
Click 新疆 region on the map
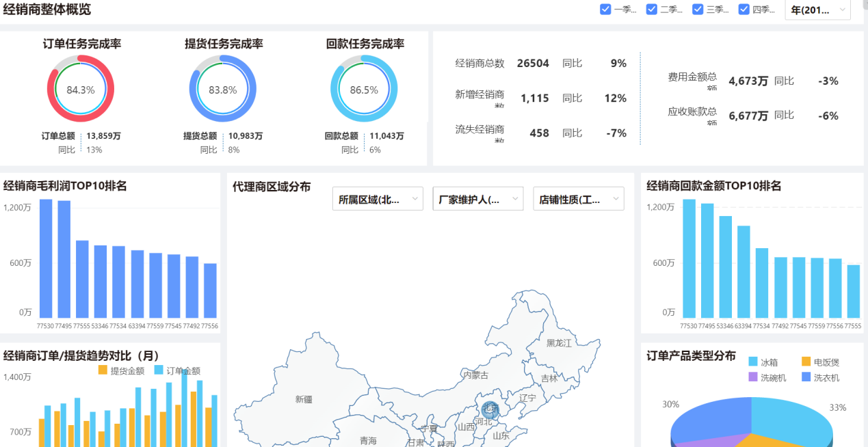coord(304,399)
